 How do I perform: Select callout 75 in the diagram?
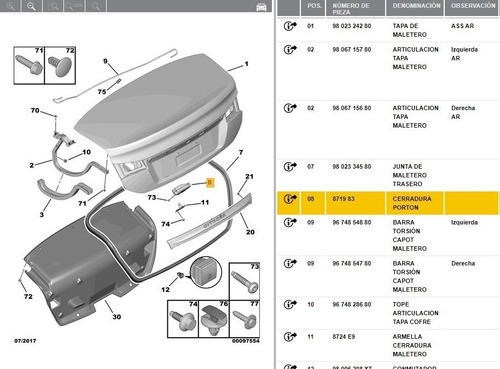[102, 91]
